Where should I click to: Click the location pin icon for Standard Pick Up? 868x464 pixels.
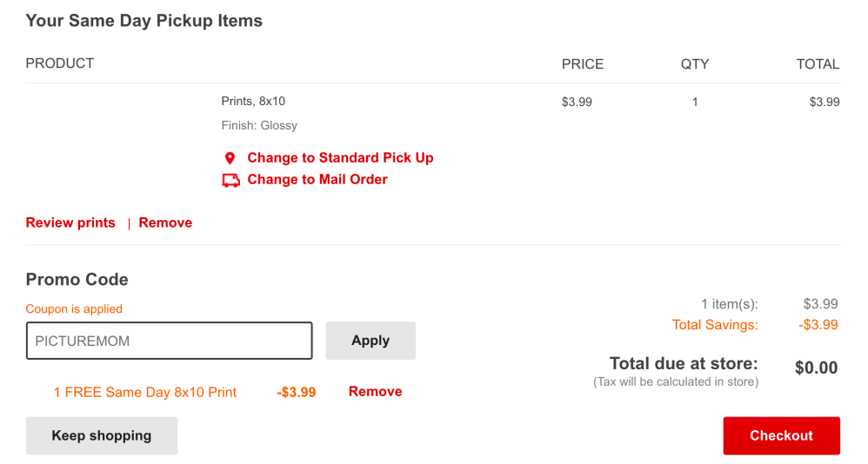pyautogui.click(x=230, y=158)
